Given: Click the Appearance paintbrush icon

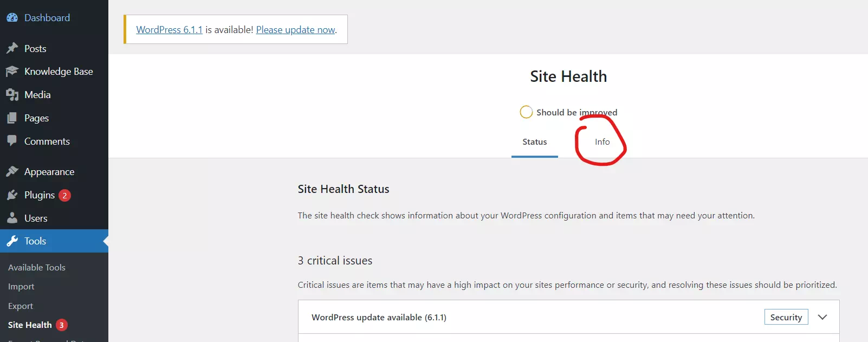Looking at the screenshot, I should pos(12,171).
